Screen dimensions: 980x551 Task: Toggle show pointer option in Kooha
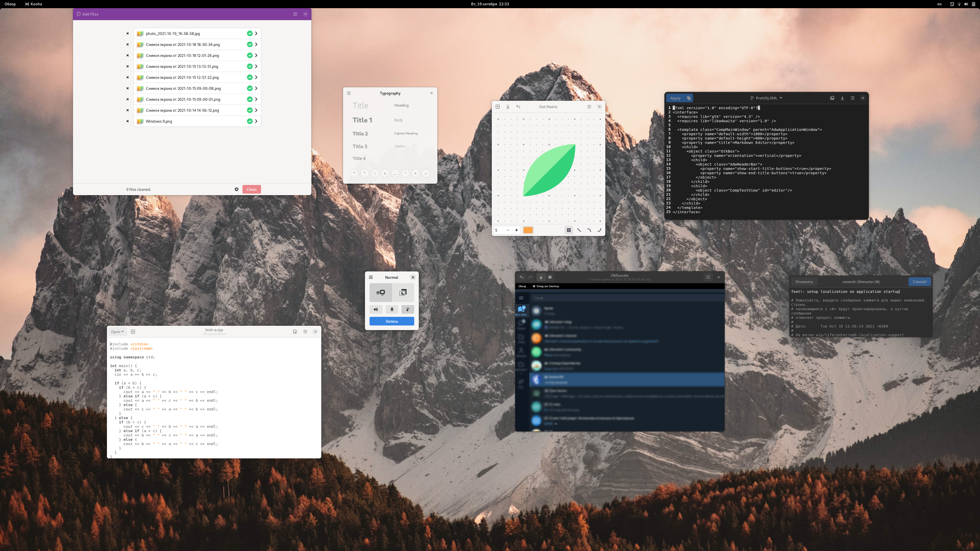tap(408, 309)
